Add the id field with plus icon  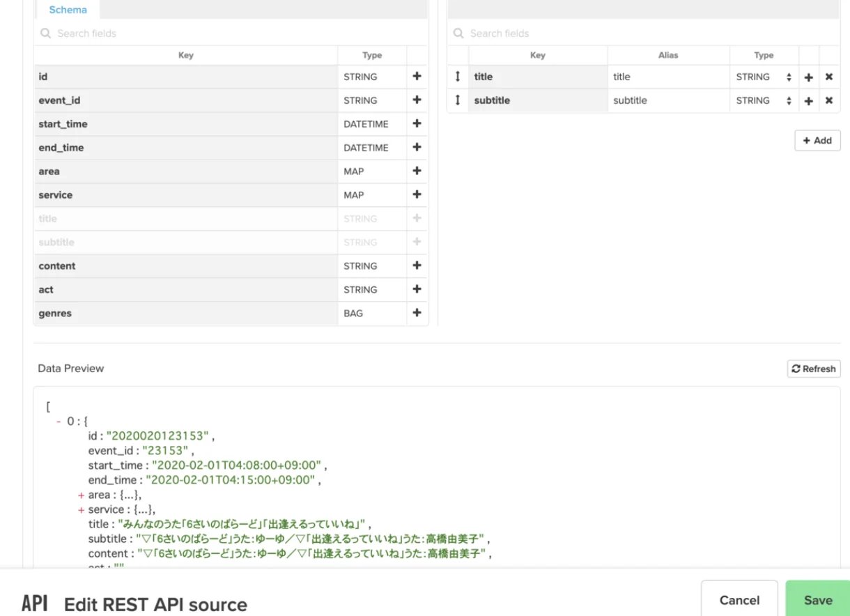(417, 77)
